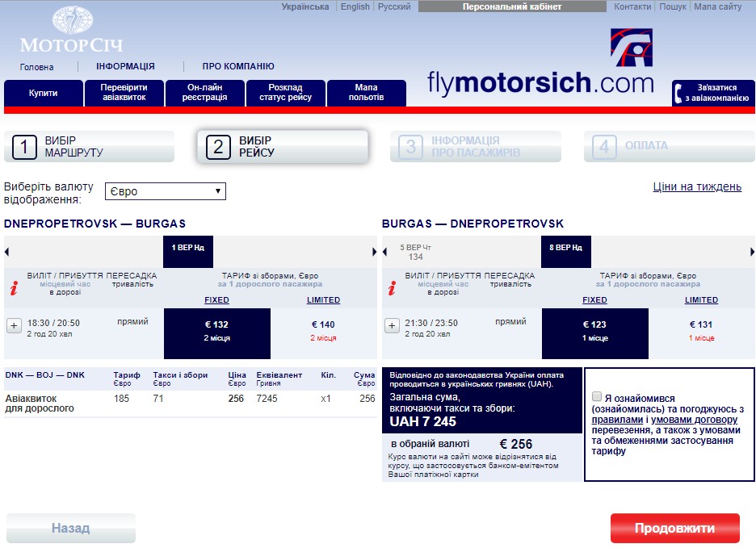756x548 pixels.
Task: Open the Контакти link
Action: (632, 6)
